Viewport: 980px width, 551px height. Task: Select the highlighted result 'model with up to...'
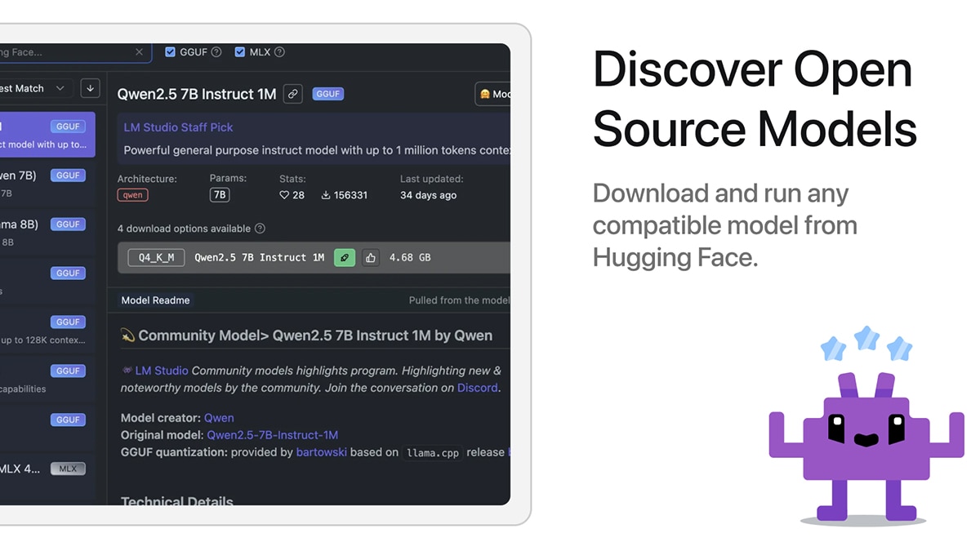tap(47, 135)
